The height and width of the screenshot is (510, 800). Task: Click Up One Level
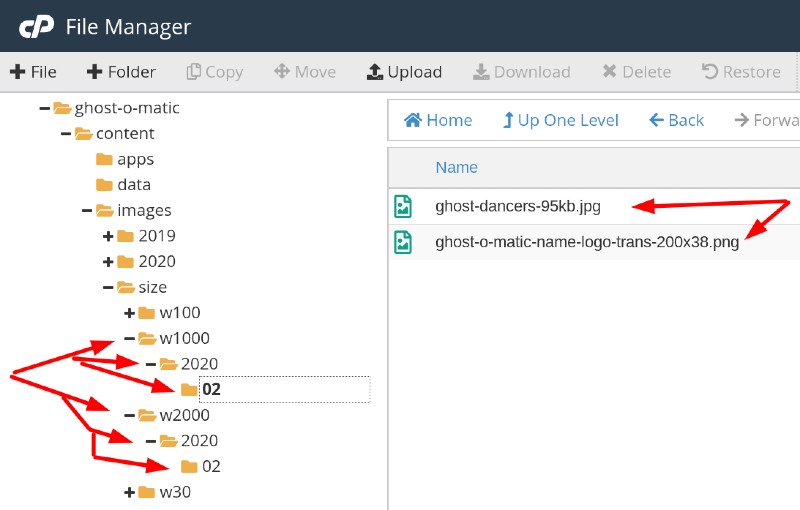[x=560, y=120]
